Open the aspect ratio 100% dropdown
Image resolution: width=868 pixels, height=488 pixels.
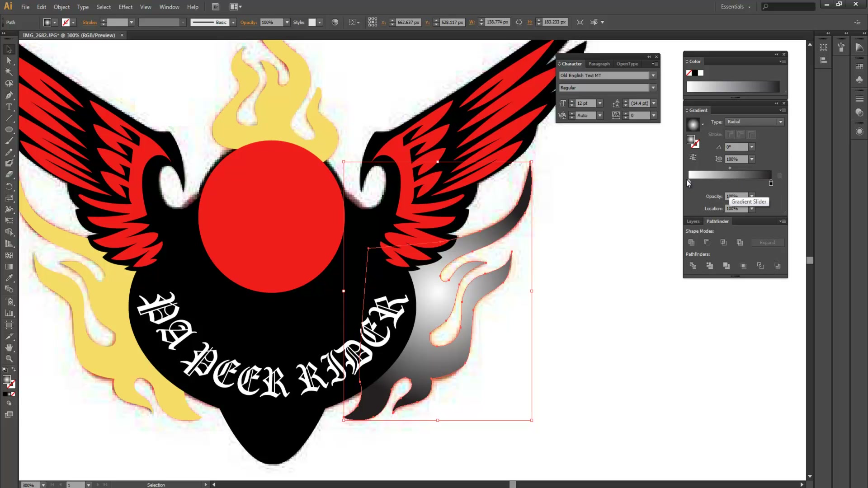coord(751,159)
